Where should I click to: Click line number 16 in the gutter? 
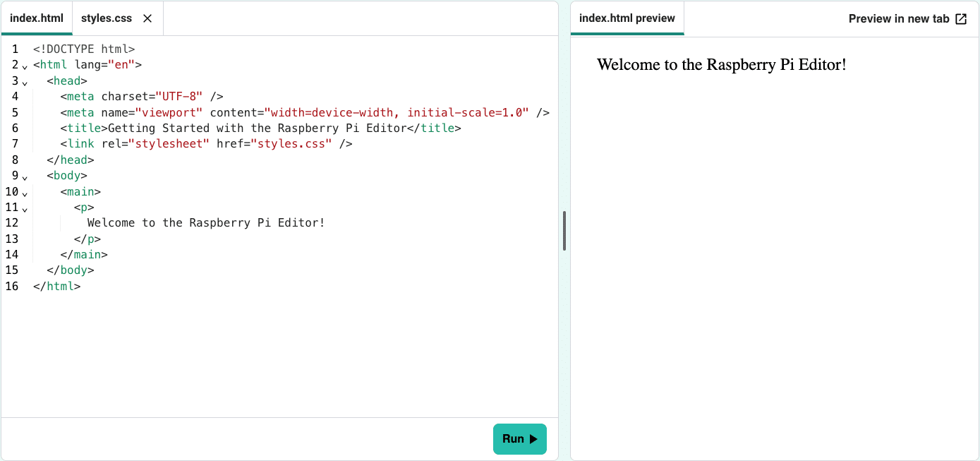[12, 287]
